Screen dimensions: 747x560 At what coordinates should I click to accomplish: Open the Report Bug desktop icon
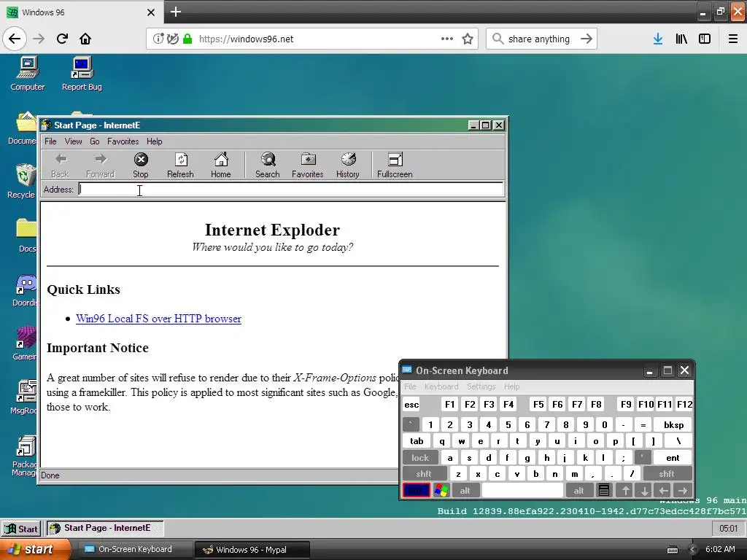click(82, 74)
